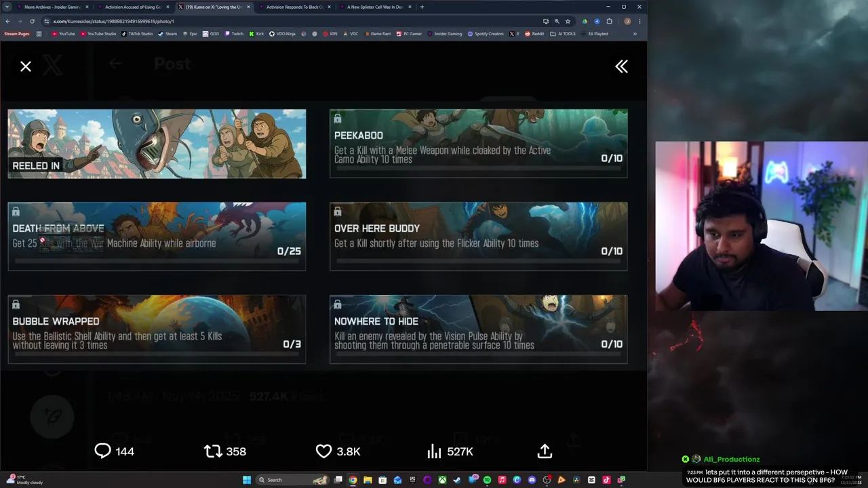
Task: Click the lock icon on PEEKABOO card
Action: (x=337, y=119)
